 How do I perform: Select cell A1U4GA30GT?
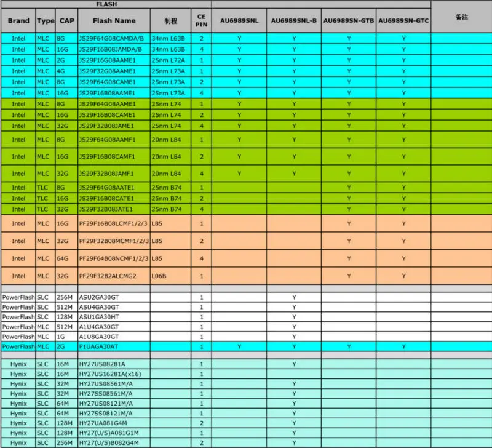pos(114,327)
